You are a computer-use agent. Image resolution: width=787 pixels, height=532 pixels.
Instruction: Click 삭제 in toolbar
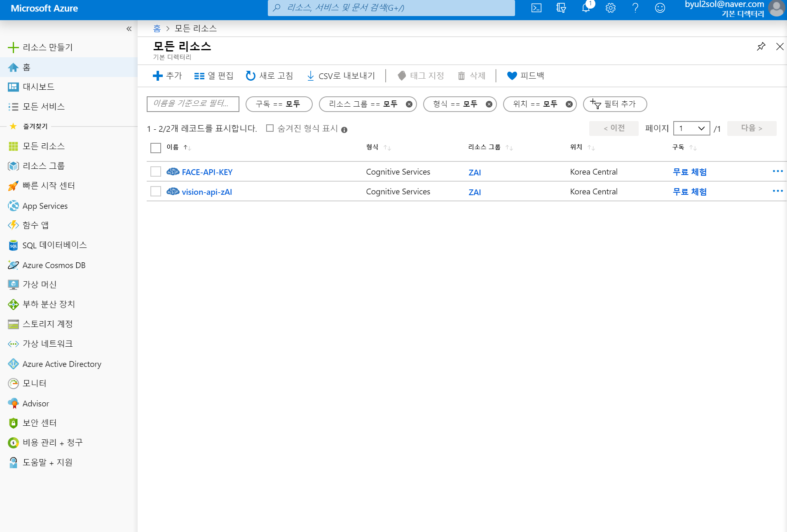pos(472,76)
